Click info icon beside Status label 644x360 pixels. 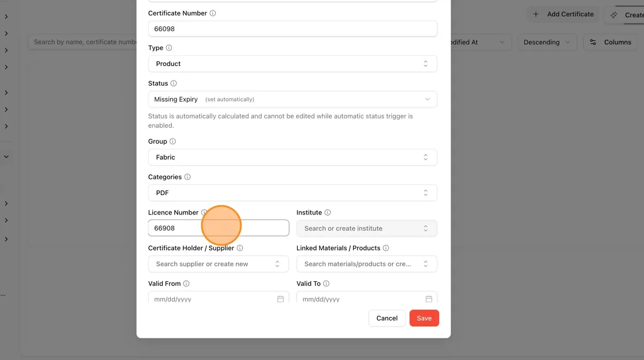pos(174,83)
